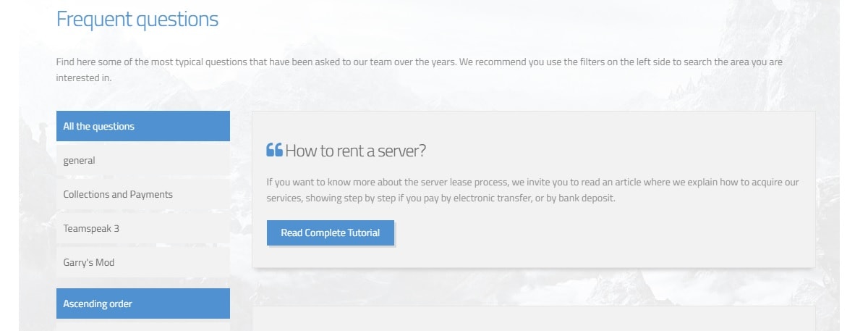Click the Read Complete Tutorial button
The image size is (868, 331).
[x=331, y=232]
